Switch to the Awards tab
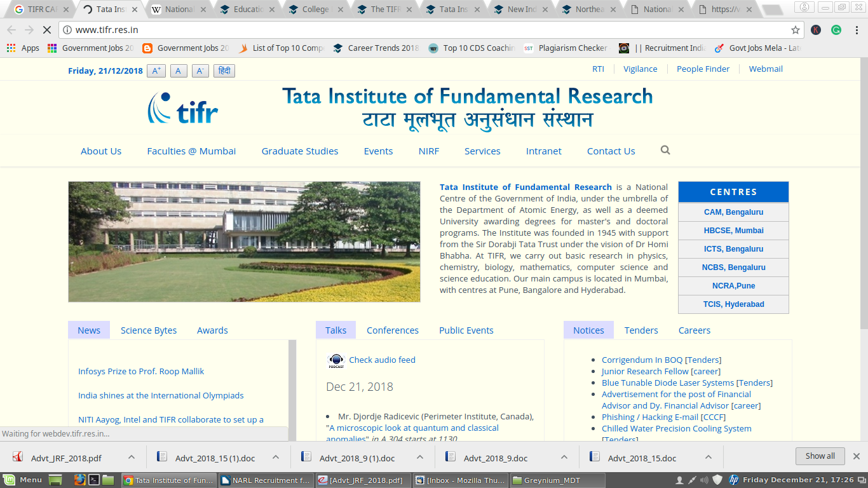 [x=212, y=330]
